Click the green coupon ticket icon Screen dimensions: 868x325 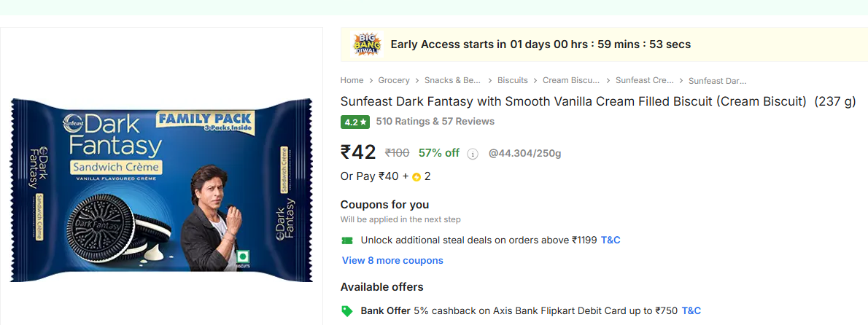347,240
